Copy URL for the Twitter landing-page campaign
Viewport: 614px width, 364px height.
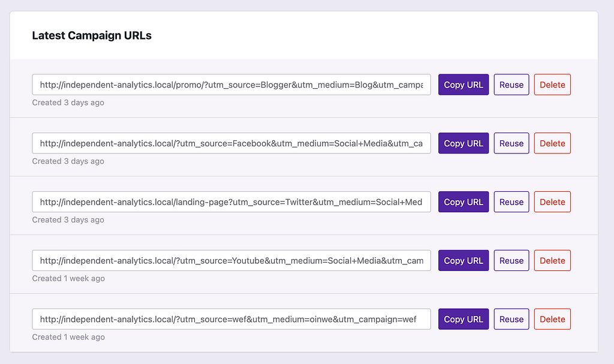[463, 202]
